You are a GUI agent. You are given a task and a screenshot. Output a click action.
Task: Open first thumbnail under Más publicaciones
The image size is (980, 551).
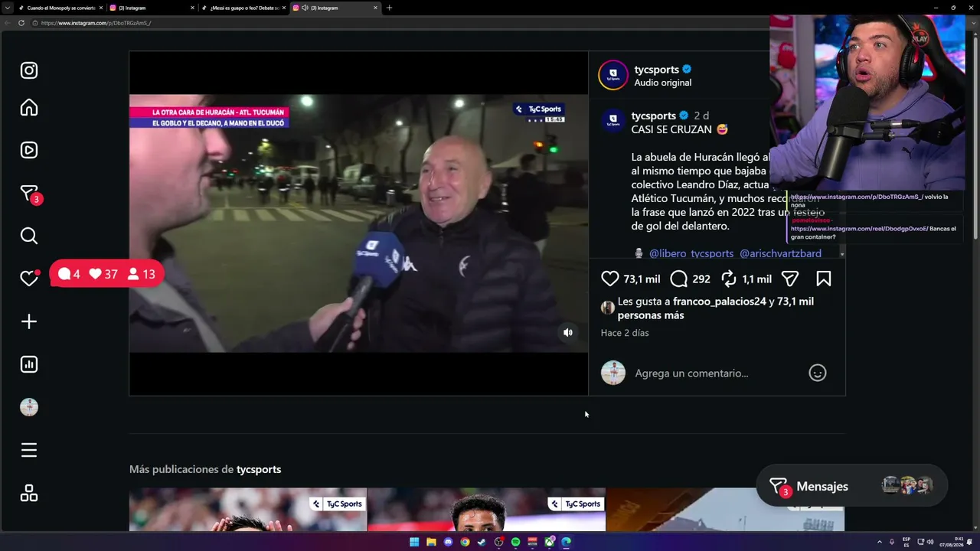[248, 510]
